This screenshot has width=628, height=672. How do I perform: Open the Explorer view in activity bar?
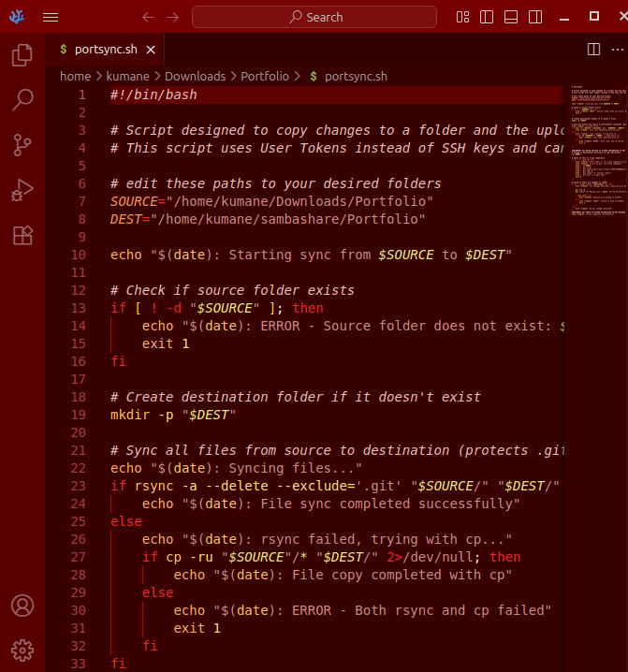coord(22,56)
